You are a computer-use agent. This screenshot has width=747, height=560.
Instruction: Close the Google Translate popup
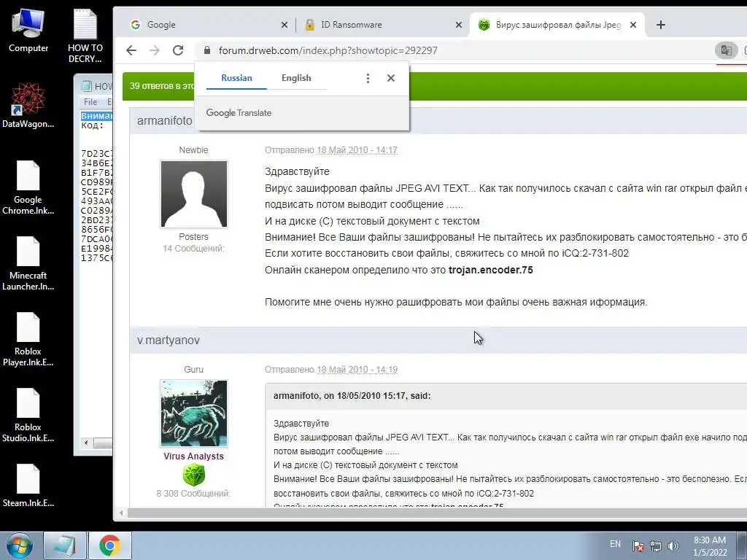pos(391,78)
